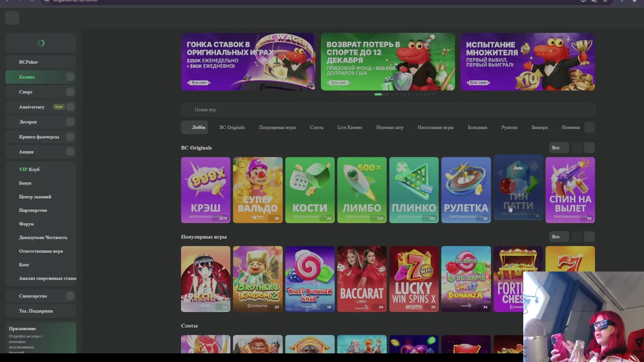Launch the Супер Вальдо game tile

click(x=258, y=190)
